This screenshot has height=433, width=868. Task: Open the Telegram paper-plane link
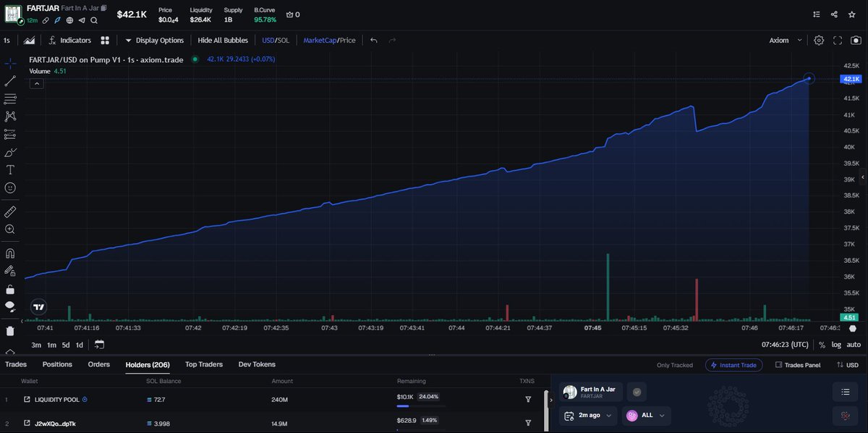pos(82,20)
